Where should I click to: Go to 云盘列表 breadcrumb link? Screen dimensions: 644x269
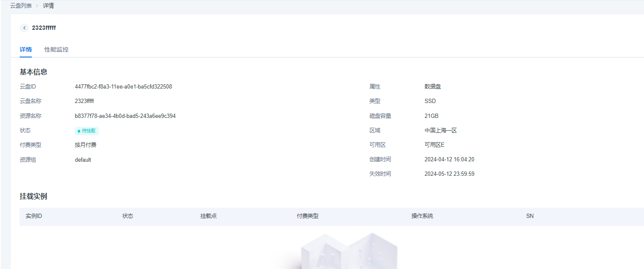point(21,6)
